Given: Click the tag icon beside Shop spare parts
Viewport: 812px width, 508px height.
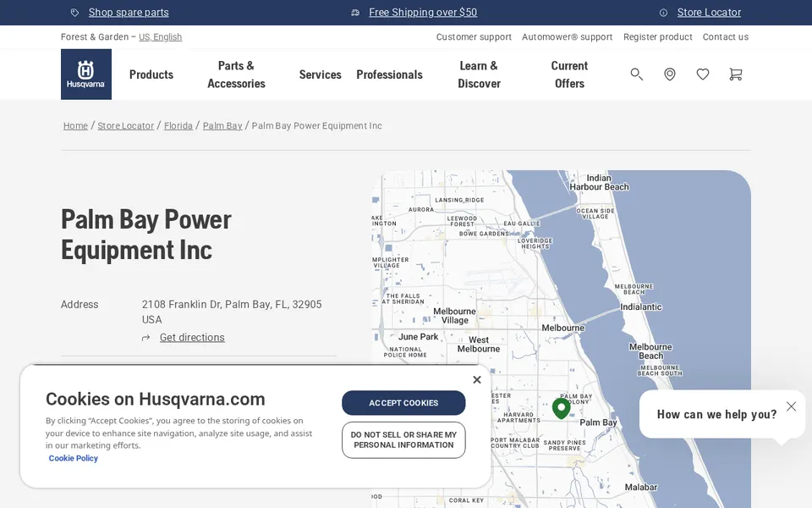Looking at the screenshot, I should [x=74, y=13].
